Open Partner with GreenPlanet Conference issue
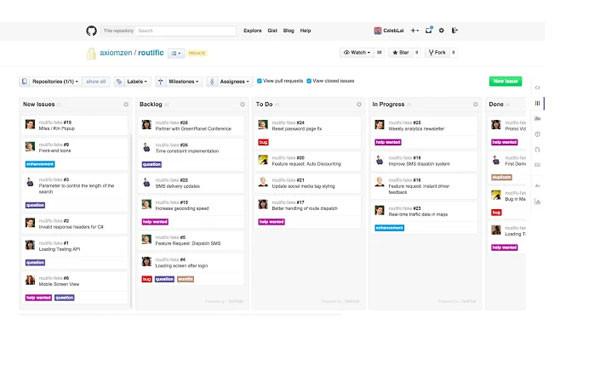The width and height of the screenshot is (600, 375). tap(193, 129)
